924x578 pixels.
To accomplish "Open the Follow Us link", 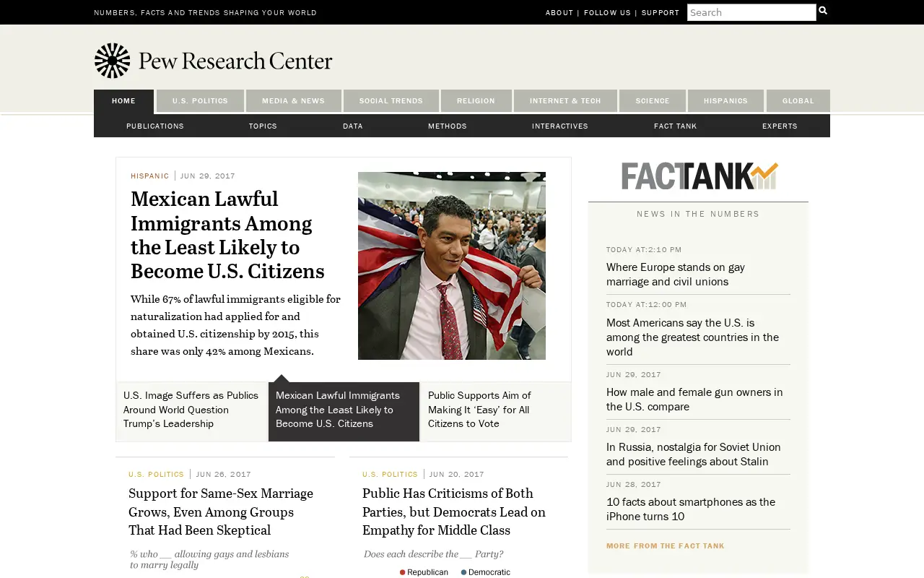I will coord(607,12).
